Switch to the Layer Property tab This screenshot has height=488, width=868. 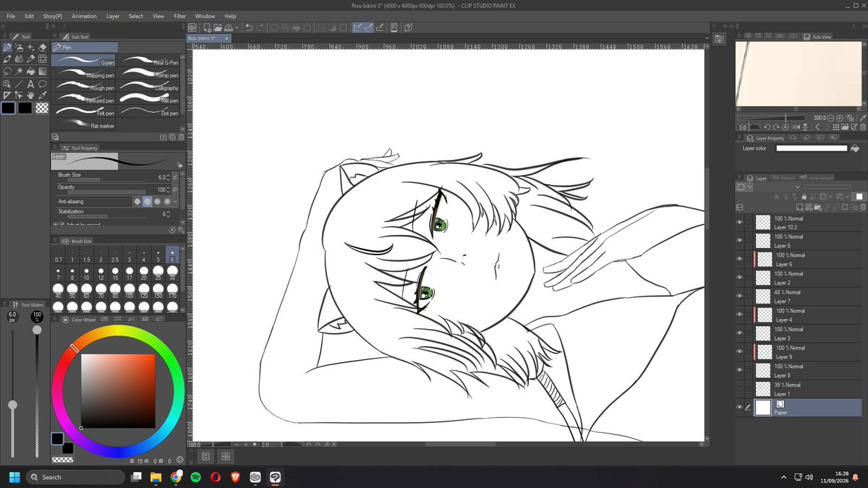[x=765, y=138]
